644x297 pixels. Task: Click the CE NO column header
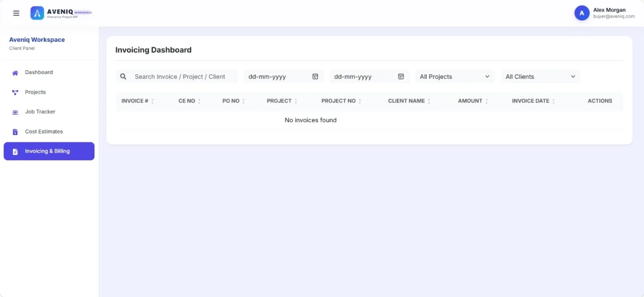(187, 101)
